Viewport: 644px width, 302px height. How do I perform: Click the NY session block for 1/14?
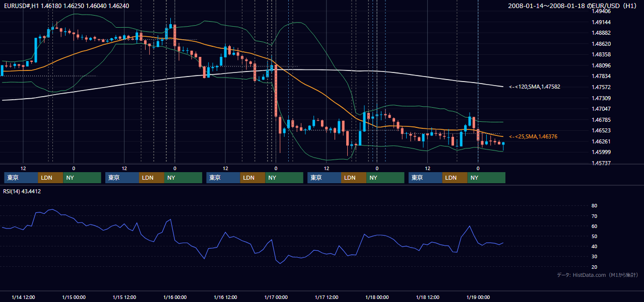pos(82,178)
